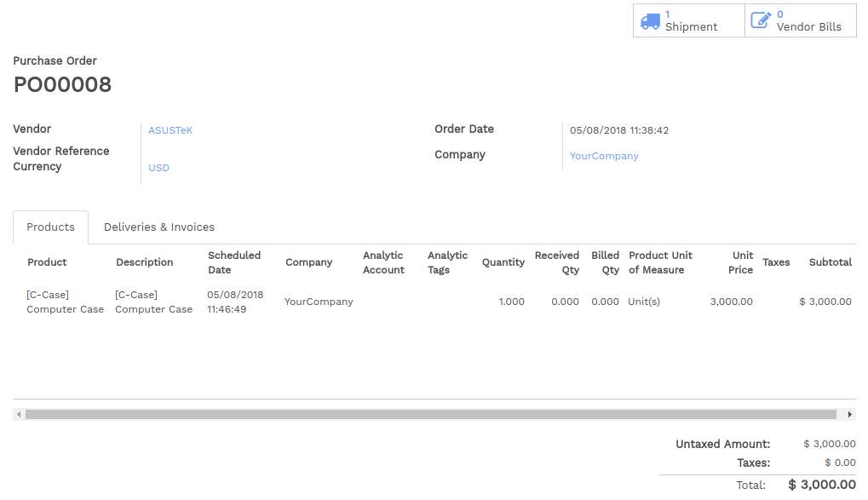Click the PO00008 order title

[x=62, y=84]
